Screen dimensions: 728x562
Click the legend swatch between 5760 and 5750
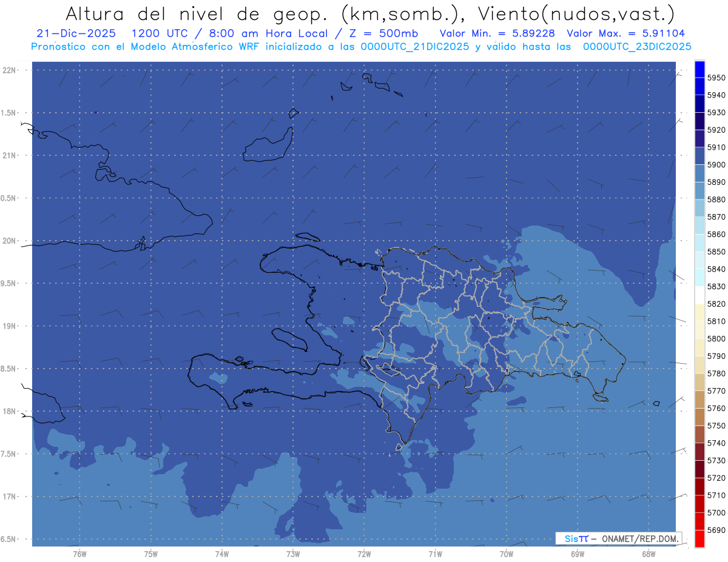699,416
